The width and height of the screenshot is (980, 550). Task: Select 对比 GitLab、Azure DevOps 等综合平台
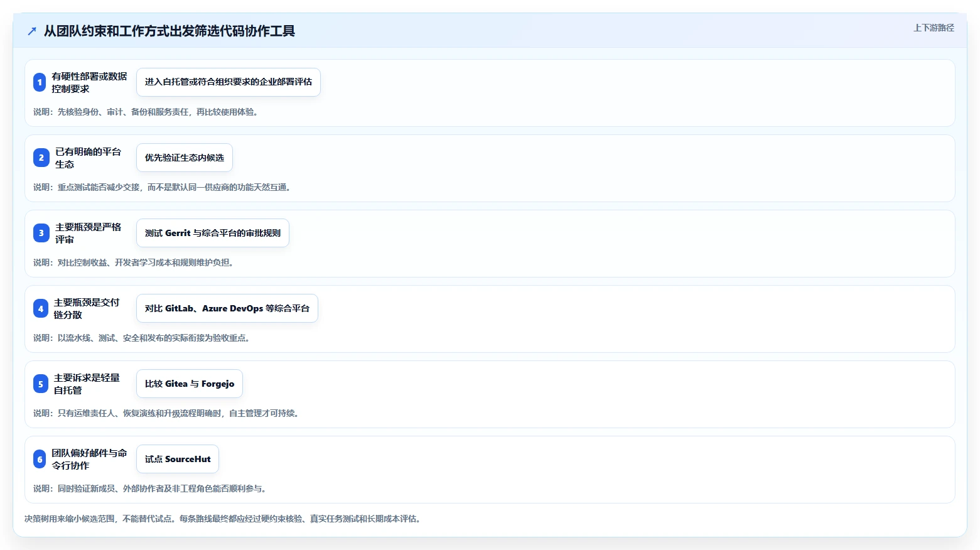(x=227, y=308)
